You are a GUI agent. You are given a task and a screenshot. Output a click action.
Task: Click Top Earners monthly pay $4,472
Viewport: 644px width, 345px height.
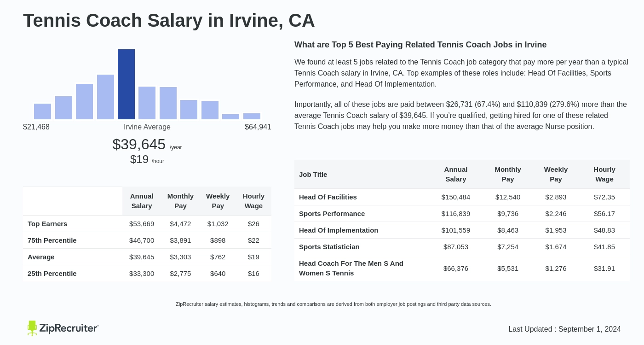180,224
